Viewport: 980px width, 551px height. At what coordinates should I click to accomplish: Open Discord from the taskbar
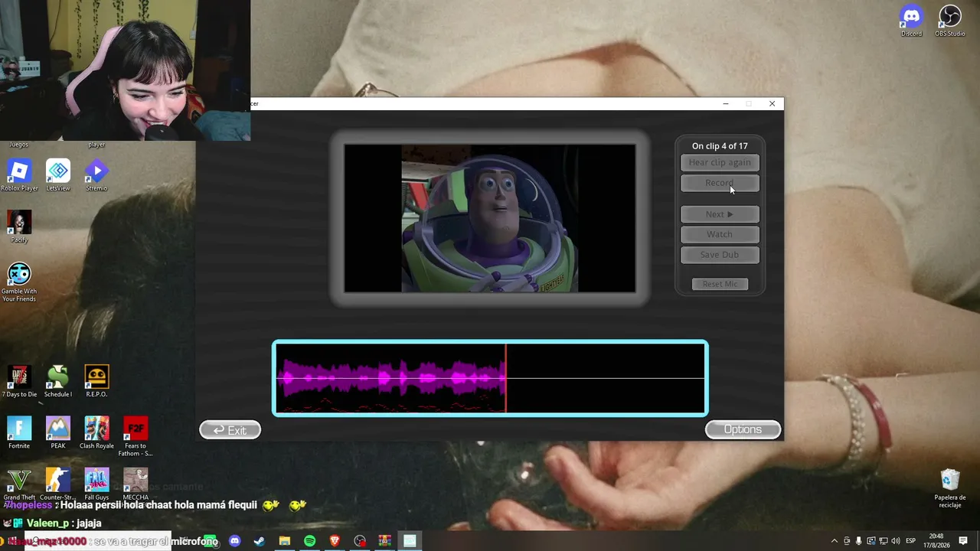[234, 541]
